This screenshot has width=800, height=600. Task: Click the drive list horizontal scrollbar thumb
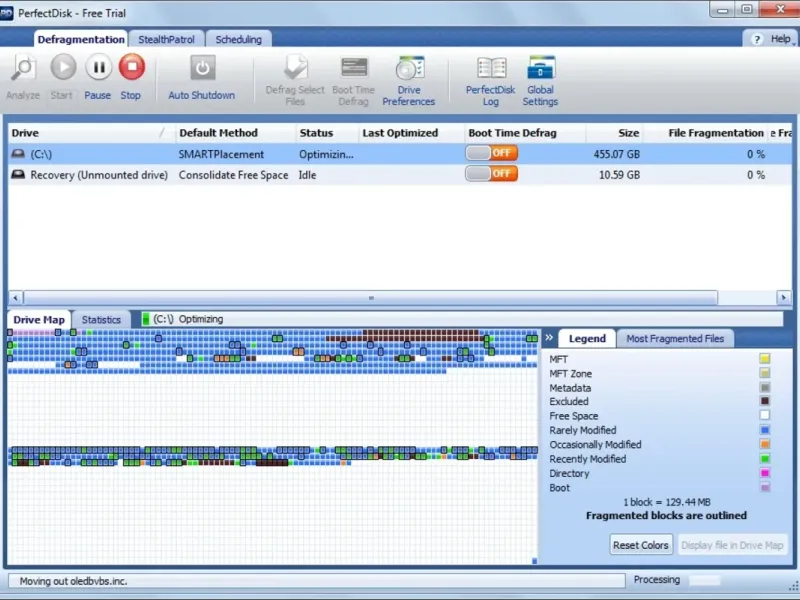(371, 297)
